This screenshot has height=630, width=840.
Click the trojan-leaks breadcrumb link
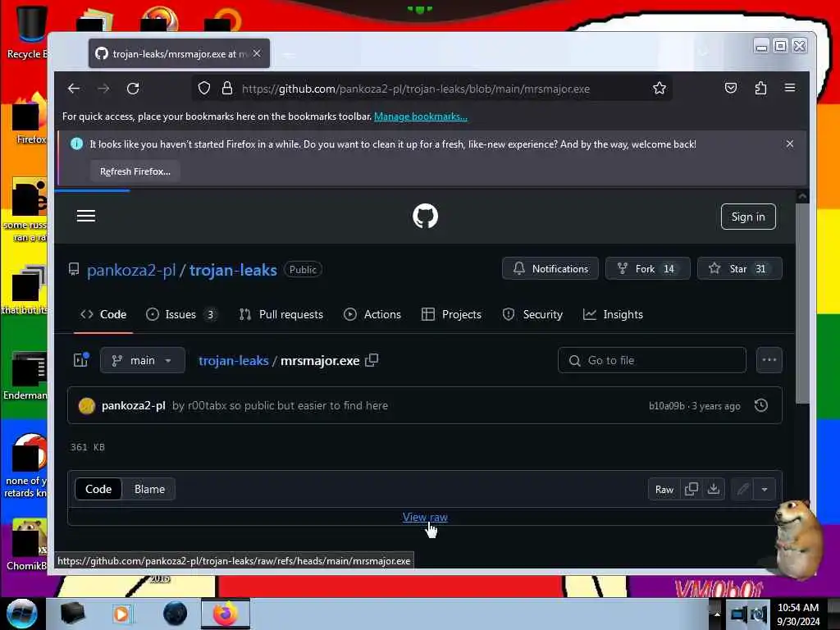tap(234, 361)
